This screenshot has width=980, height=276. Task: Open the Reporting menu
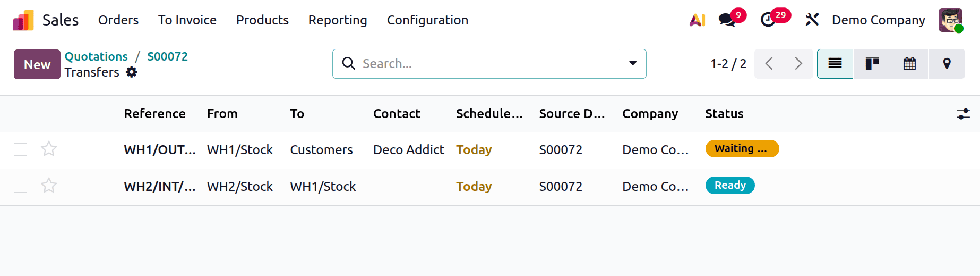coord(338,20)
